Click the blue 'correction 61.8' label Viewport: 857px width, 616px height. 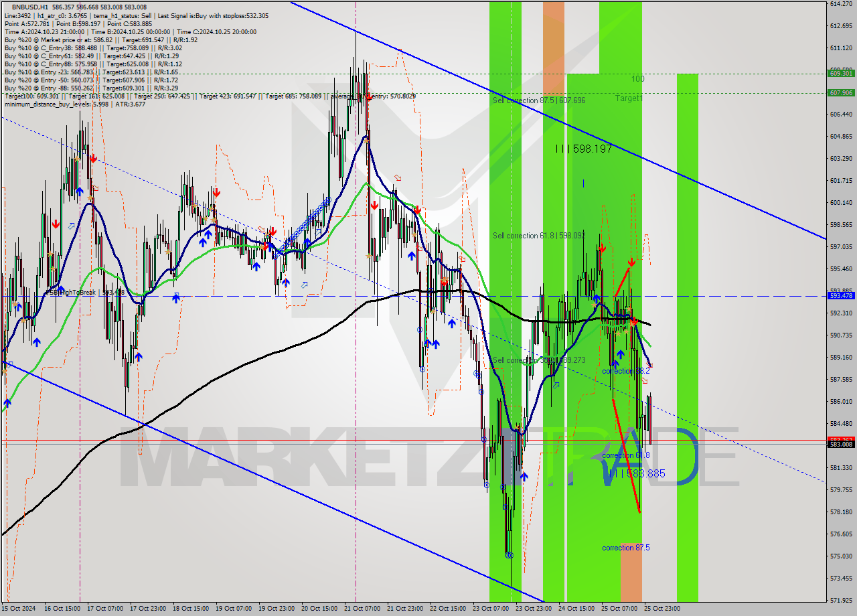click(x=625, y=455)
